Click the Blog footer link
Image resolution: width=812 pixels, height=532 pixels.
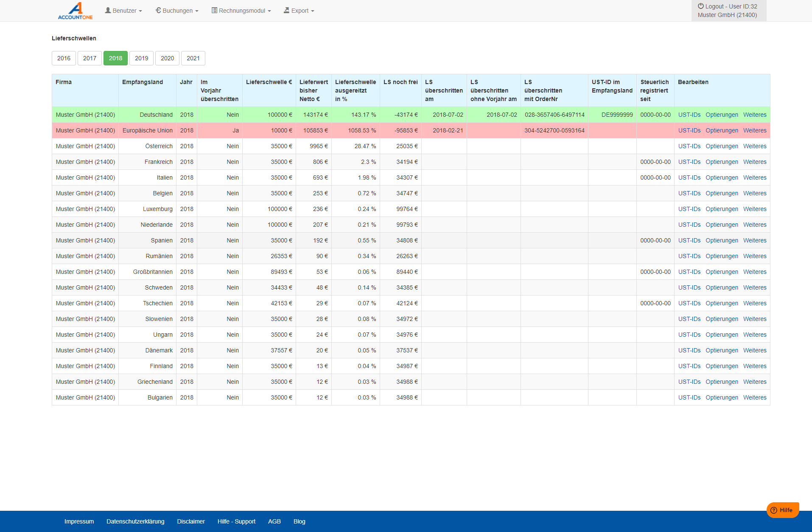tap(299, 521)
